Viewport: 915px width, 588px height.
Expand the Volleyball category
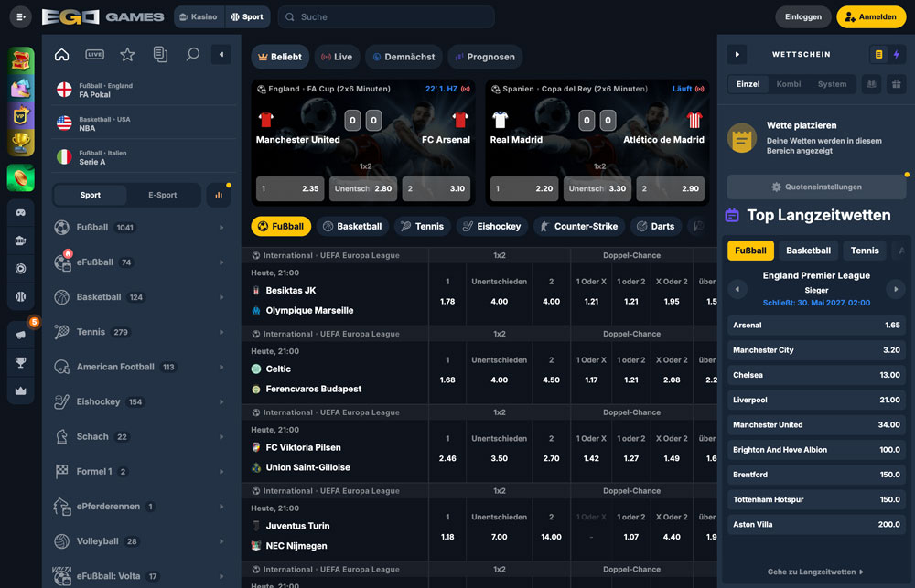pyautogui.click(x=140, y=541)
